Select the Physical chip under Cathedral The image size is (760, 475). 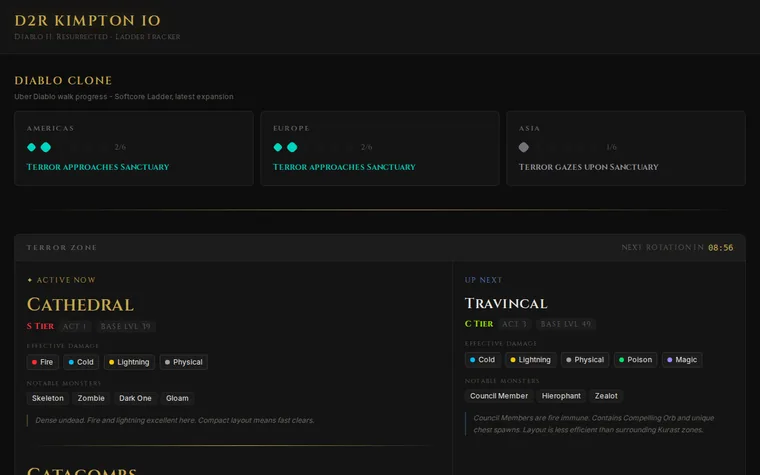tap(184, 362)
